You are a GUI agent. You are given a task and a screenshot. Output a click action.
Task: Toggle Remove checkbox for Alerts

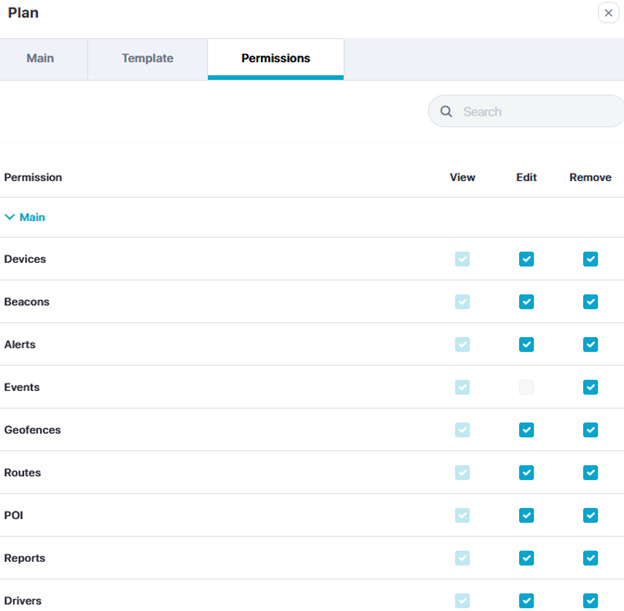click(x=590, y=345)
